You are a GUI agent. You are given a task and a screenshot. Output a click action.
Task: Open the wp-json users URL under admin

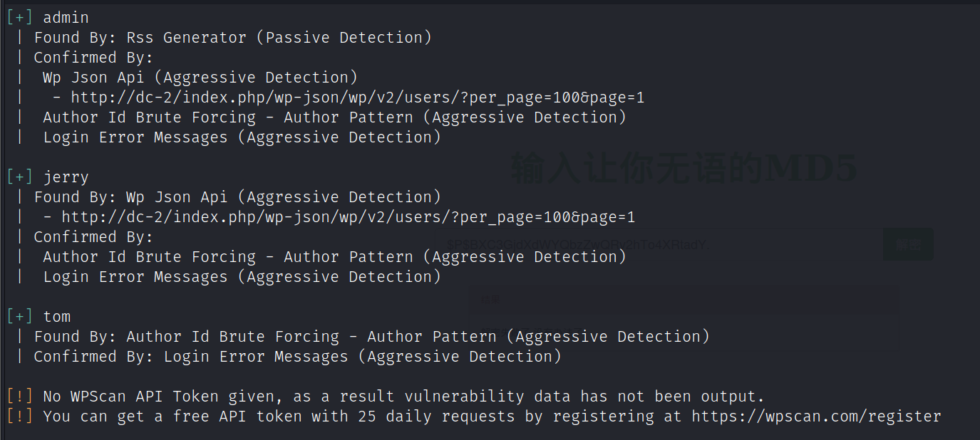click(357, 98)
